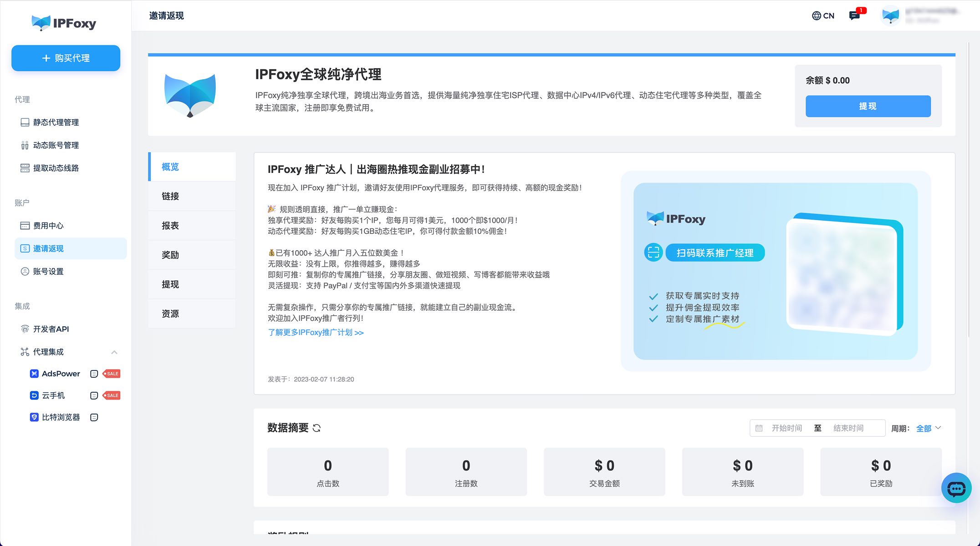
Task: Click the 注册数 stat card
Action: point(466,472)
